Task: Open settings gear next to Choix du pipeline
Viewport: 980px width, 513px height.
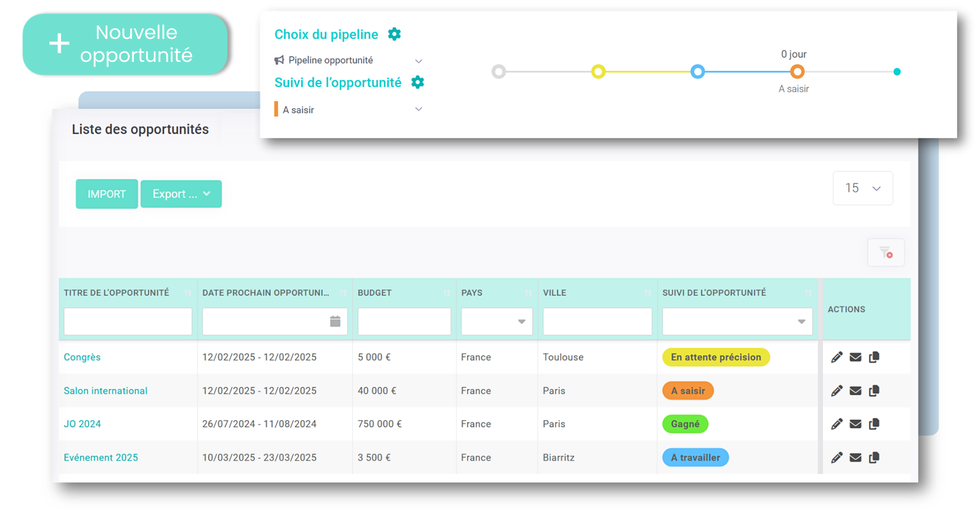Action: click(x=394, y=34)
